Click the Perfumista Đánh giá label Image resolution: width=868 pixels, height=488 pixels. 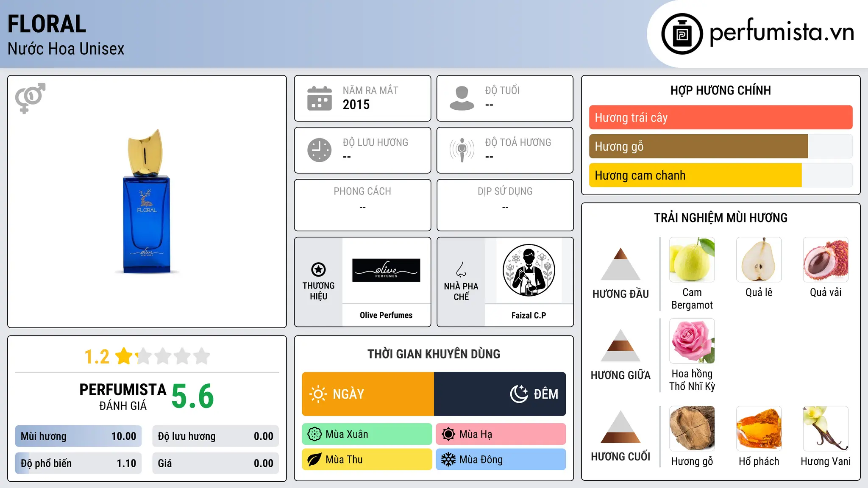123,396
